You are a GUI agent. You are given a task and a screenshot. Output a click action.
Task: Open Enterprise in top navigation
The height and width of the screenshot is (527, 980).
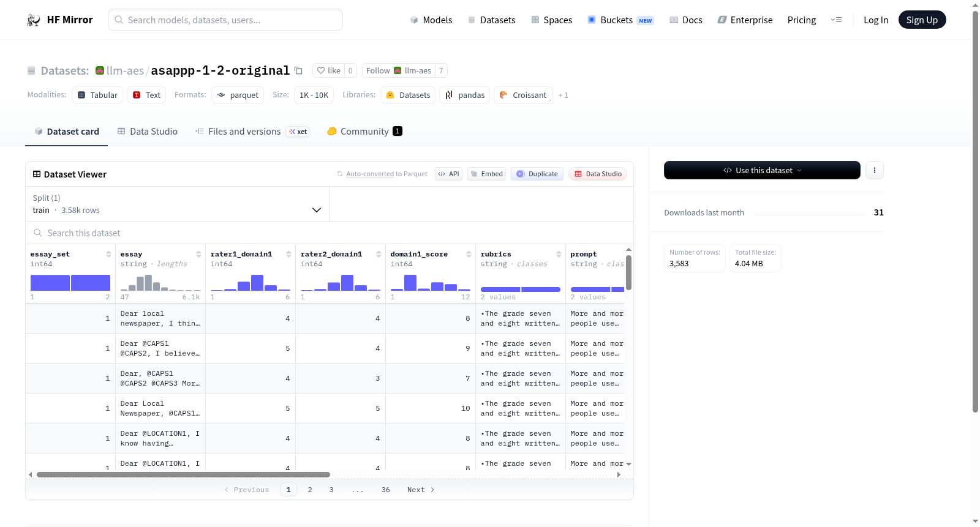pos(745,20)
